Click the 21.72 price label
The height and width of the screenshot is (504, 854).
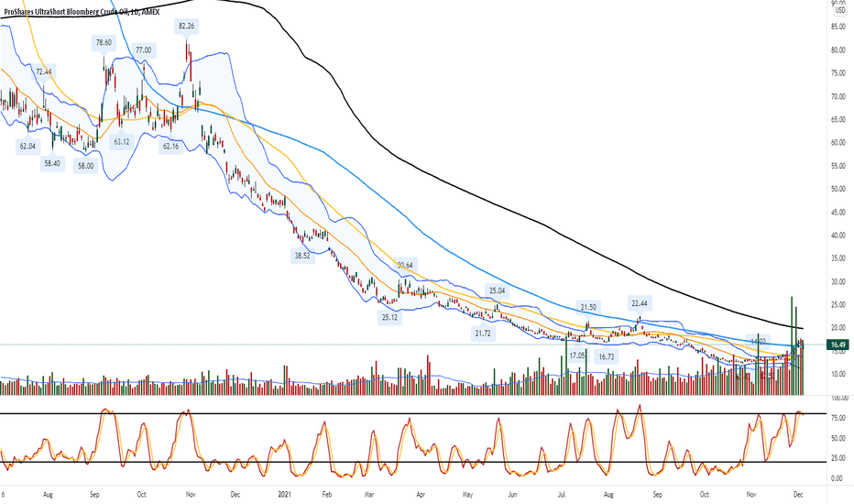[x=483, y=333]
